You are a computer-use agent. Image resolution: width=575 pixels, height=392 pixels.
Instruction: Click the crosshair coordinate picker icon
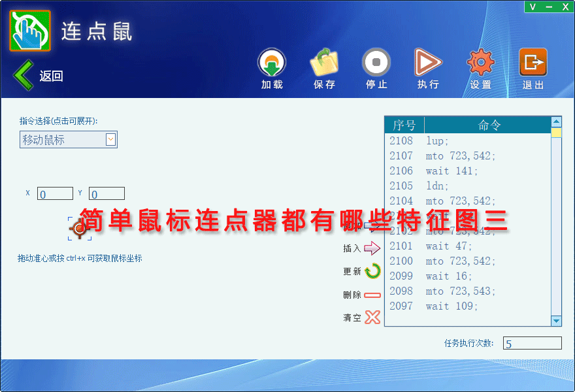click(80, 229)
